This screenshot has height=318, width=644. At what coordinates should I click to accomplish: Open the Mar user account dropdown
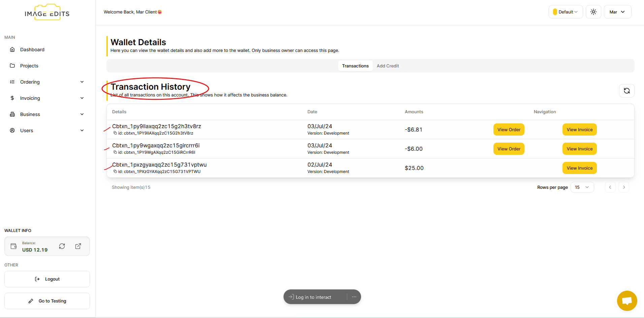(617, 12)
